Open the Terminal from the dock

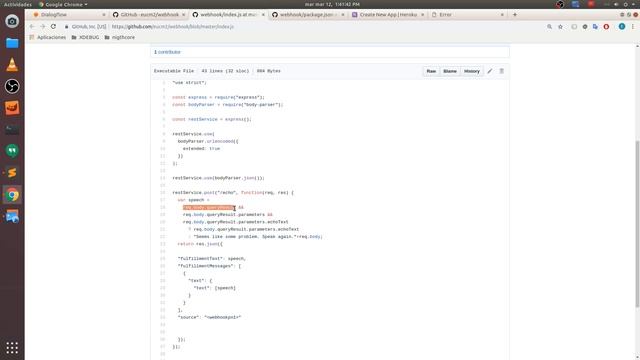[12, 130]
